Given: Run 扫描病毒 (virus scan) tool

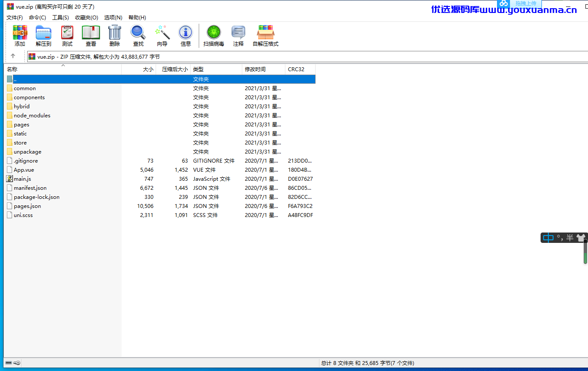Looking at the screenshot, I should (214, 36).
